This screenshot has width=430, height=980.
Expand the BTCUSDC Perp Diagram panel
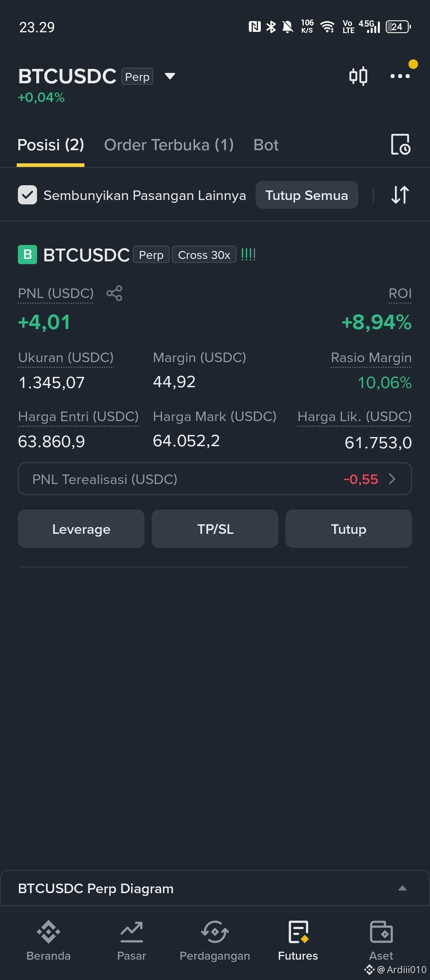pos(403,888)
